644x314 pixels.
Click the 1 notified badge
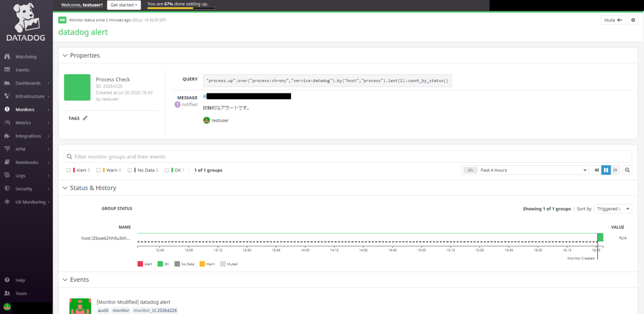coord(186,105)
